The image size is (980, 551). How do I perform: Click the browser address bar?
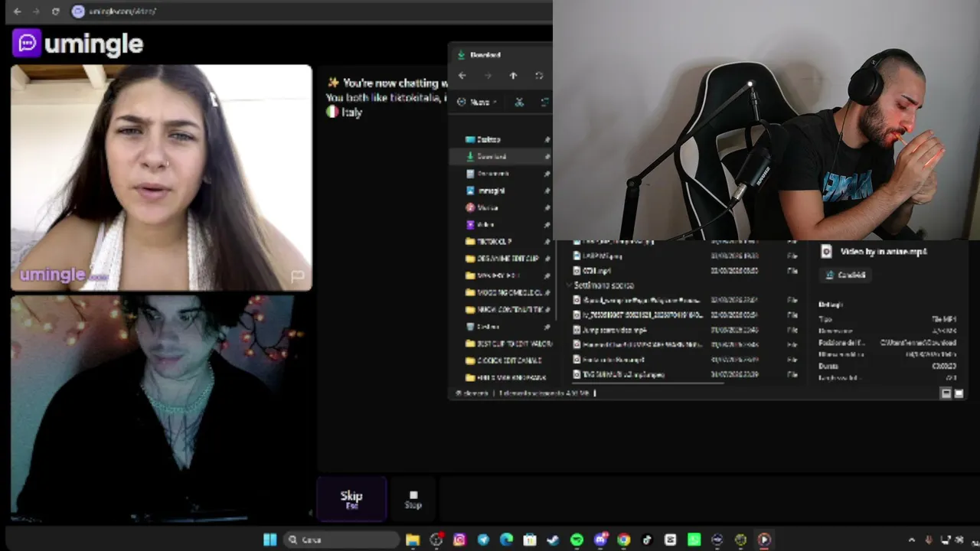[306, 11]
